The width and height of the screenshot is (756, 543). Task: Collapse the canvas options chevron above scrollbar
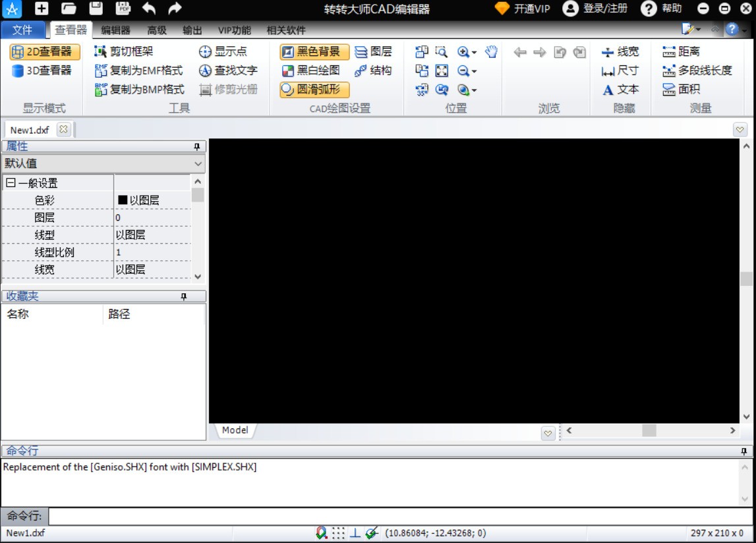(740, 129)
